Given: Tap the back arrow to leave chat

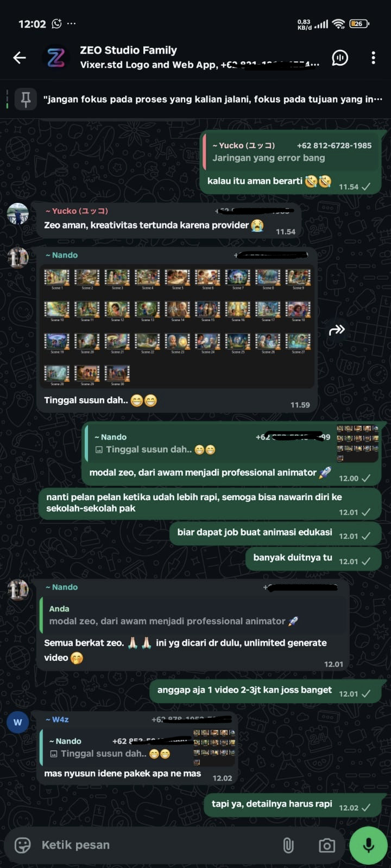Looking at the screenshot, I should pyautogui.click(x=20, y=58).
